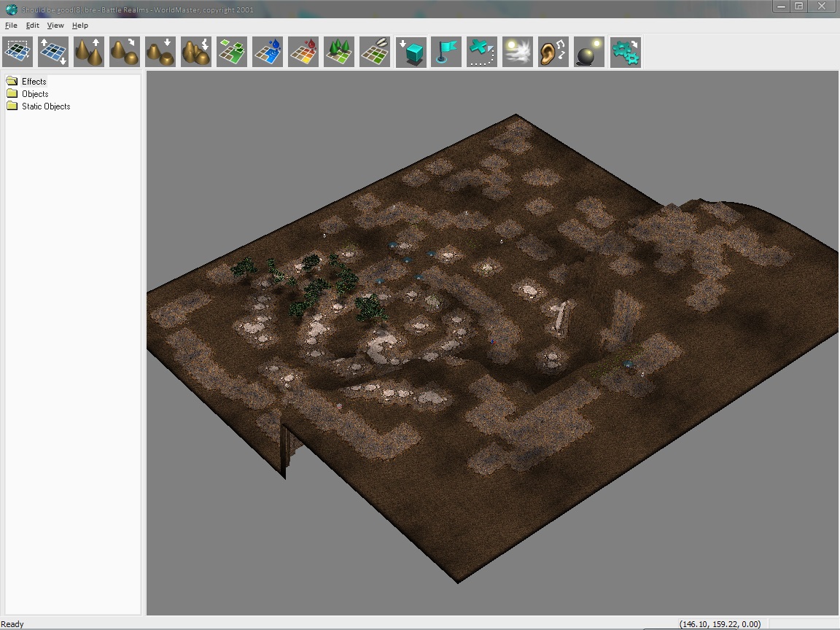This screenshot has width=840, height=630.
Task: Click the coordinates readout (146.10, 159.22, 0.00)
Action: pos(720,624)
